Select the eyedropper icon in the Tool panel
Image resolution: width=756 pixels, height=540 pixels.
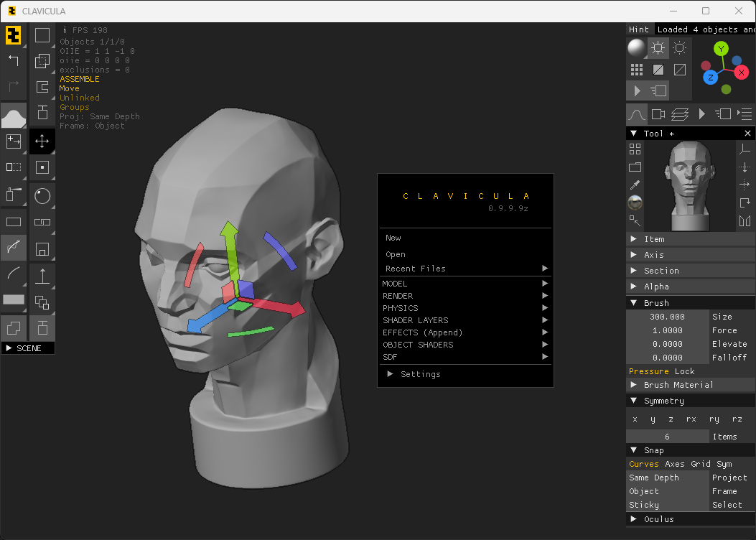pos(635,185)
